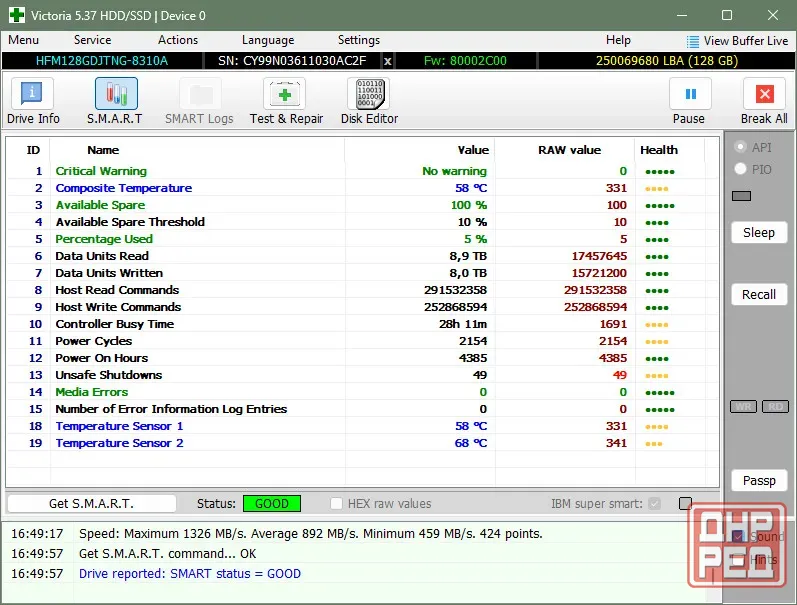
Task: Click the Speed Maximum 1326 MB/s log line
Action: [311, 534]
